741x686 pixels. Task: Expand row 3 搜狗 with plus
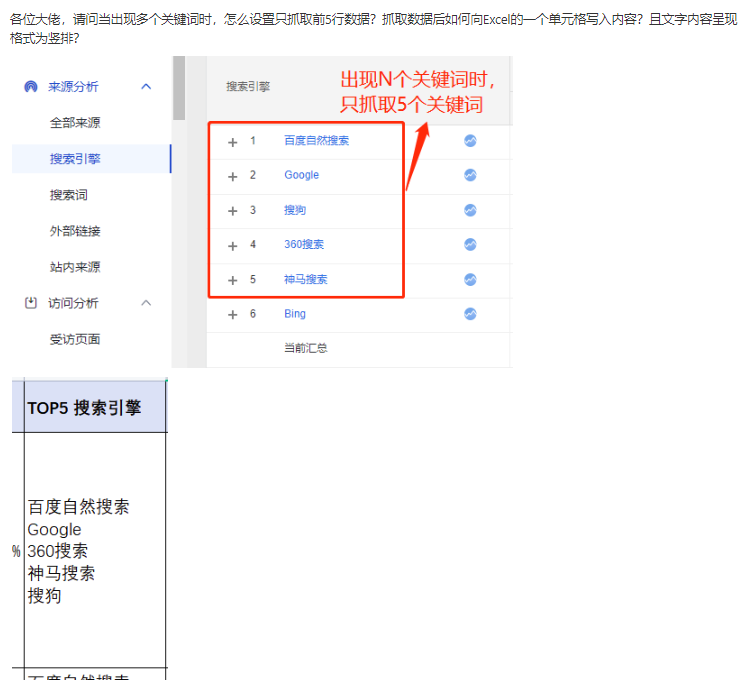point(233,211)
